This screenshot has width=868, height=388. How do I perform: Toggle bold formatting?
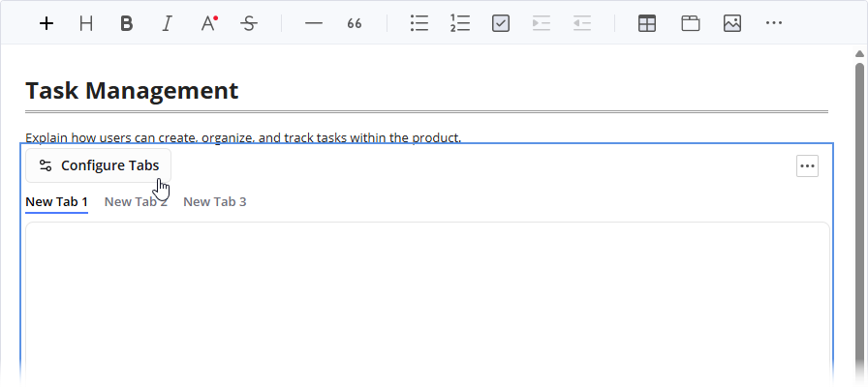pyautogui.click(x=126, y=23)
